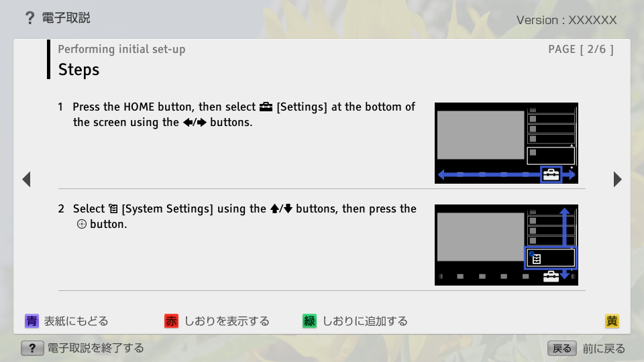The width and height of the screenshot is (644, 362).
Task: Go to the next page with right arrow
Action: (617, 180)
